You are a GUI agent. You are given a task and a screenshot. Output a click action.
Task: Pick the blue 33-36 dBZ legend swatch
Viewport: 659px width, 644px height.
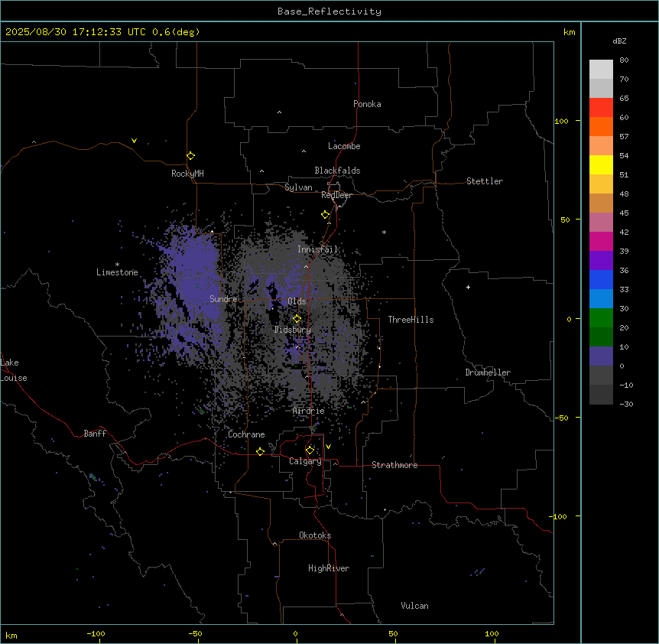(601, 279)
